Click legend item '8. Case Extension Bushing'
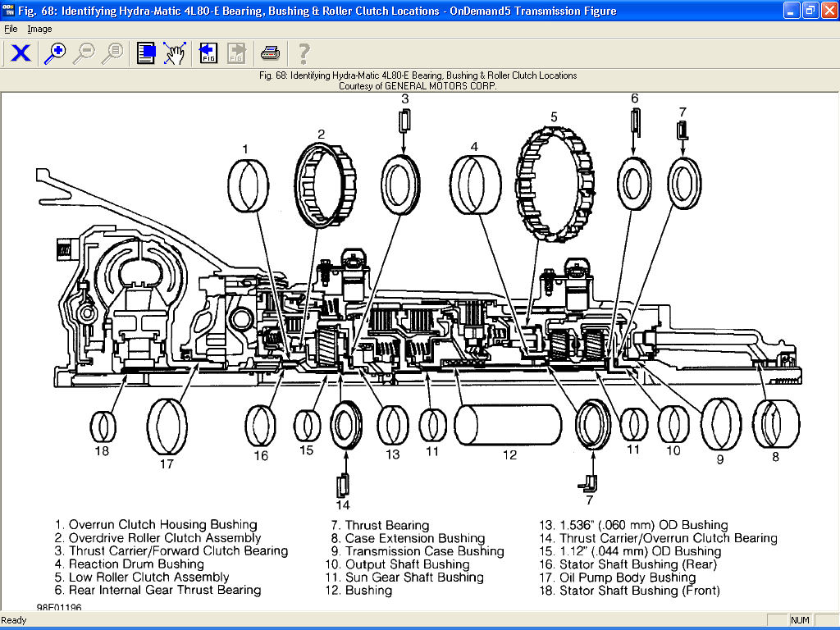The height and width of the screenshot is (630, 840). pos(408,538)
